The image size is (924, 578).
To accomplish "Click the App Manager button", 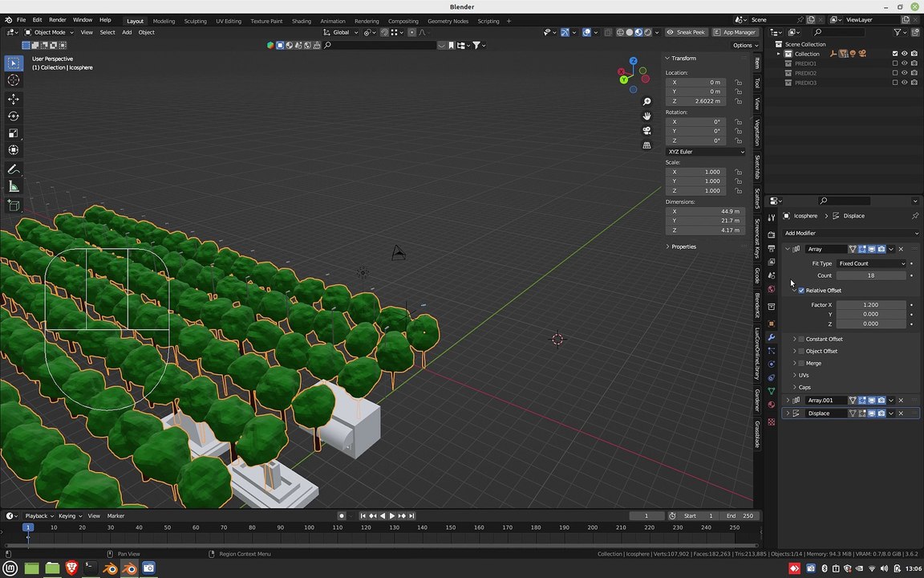I will (x=734, y=32).
